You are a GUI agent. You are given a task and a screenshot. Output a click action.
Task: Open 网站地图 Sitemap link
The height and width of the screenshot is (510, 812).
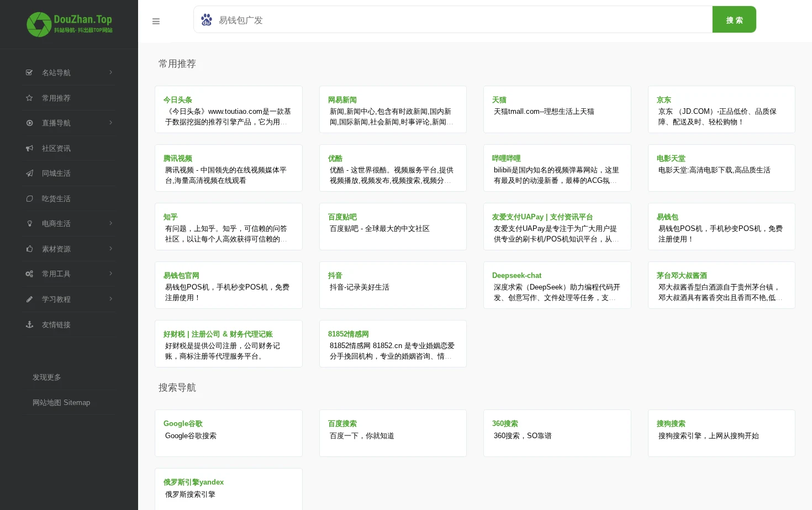pos(61,403)
